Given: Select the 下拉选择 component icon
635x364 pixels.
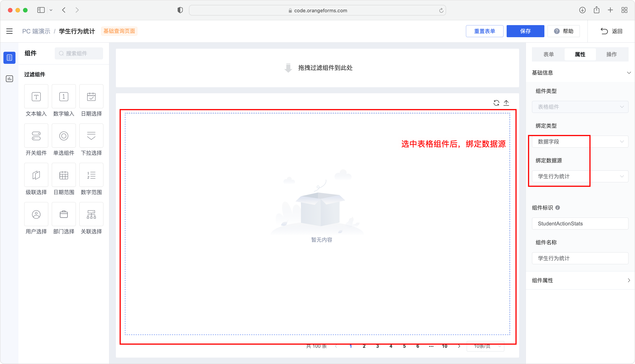Looking at the screenshot, I should (91, 136).
